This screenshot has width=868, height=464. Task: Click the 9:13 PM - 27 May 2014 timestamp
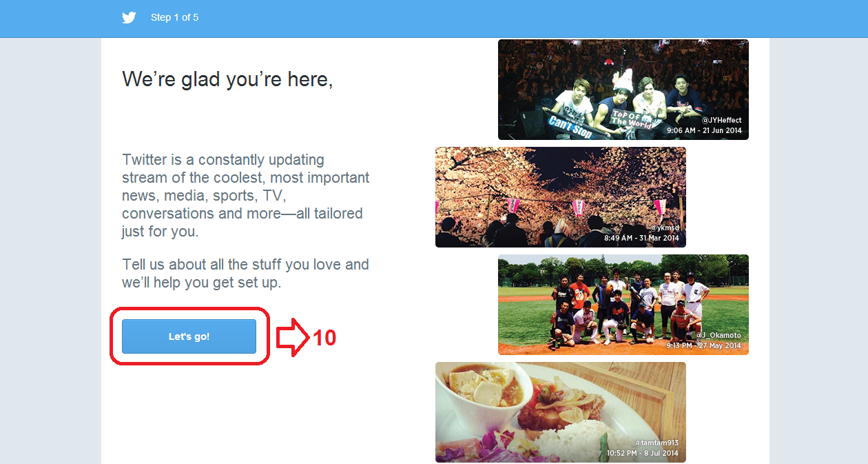point(703,345)
